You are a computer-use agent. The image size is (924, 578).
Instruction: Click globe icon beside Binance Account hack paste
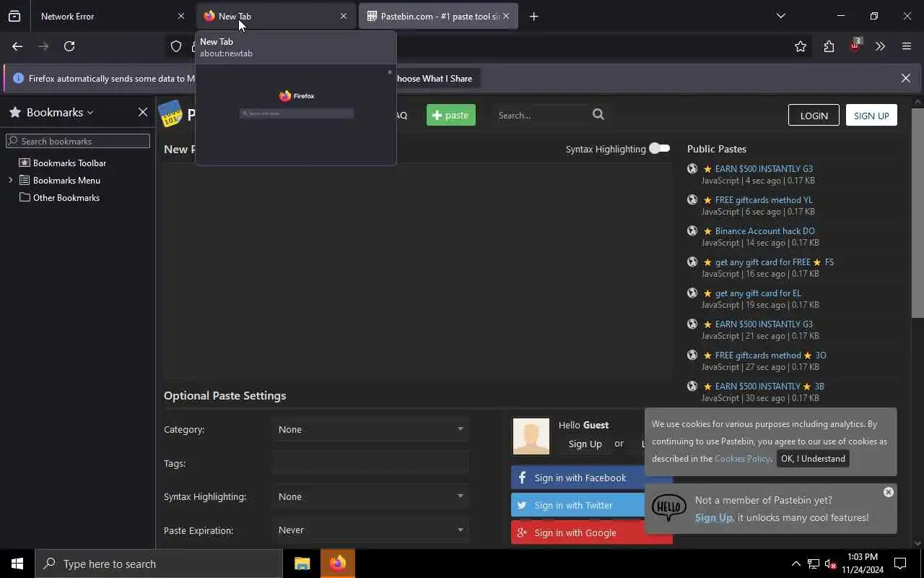[692, 230]
